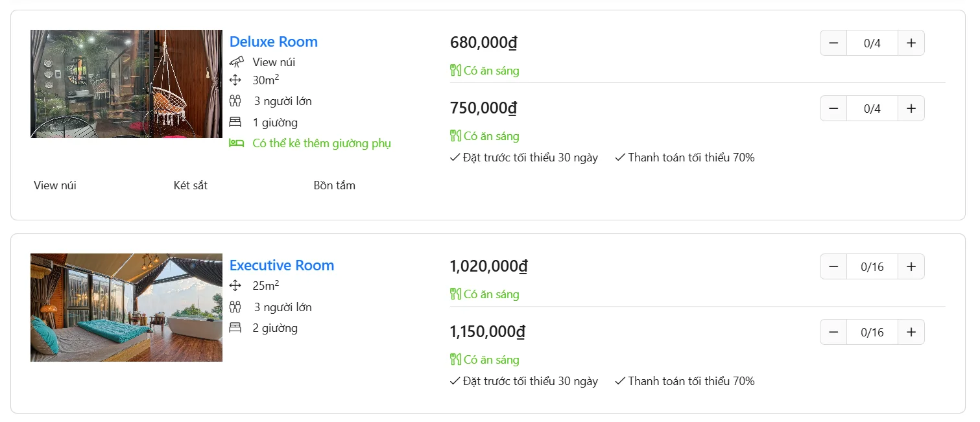Open the Executive Room title link

281,266
